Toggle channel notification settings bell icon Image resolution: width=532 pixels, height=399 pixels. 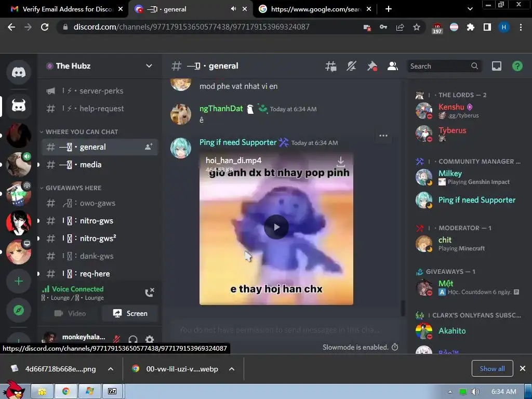(352, 66)
